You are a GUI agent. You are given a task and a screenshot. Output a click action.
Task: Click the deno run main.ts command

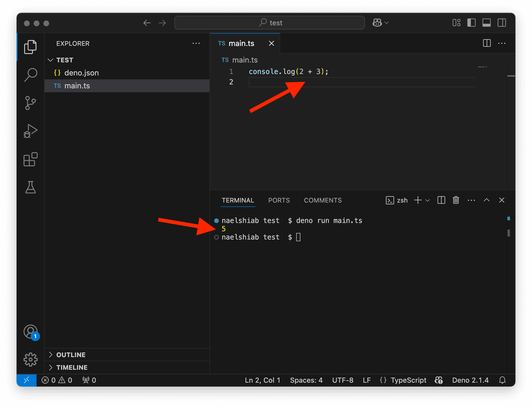point(329,221)
